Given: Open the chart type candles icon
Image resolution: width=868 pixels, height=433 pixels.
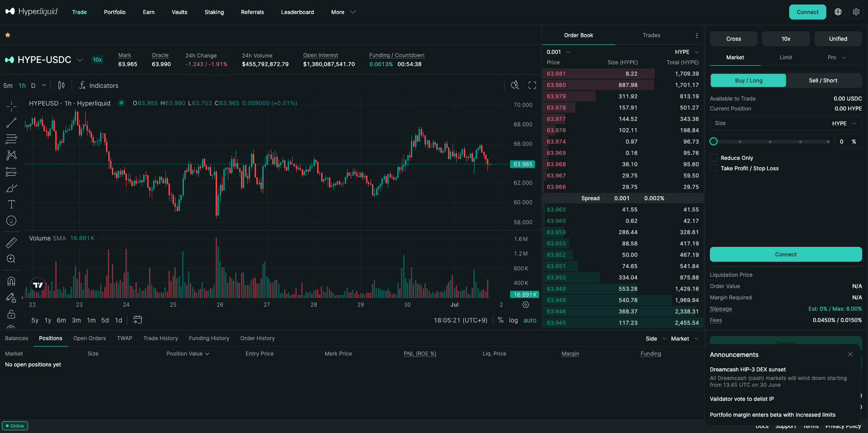Looking at the screenshot, I should click(x=61, y=85).
